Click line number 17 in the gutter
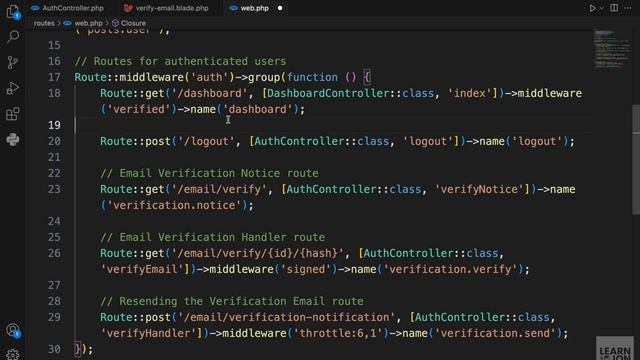The image size is (640, 360). click(x=54, y=77)
